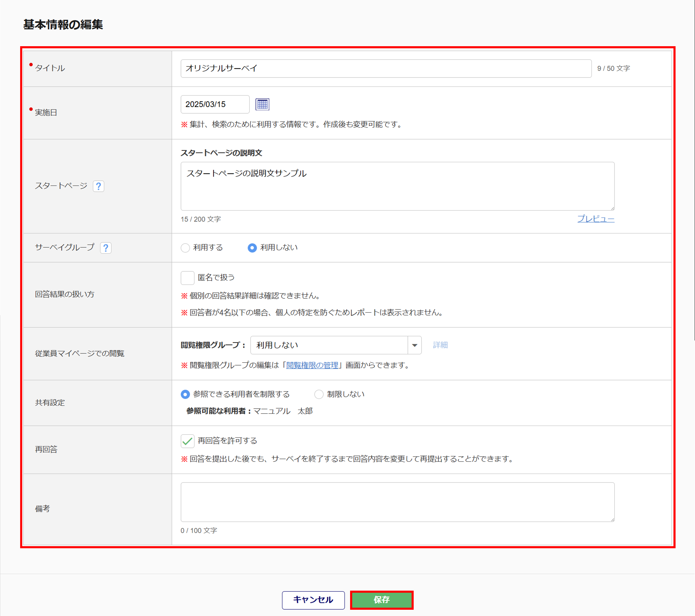Click the タイトル text field
The width and height of the screenshot is (695, 616).
386,68
